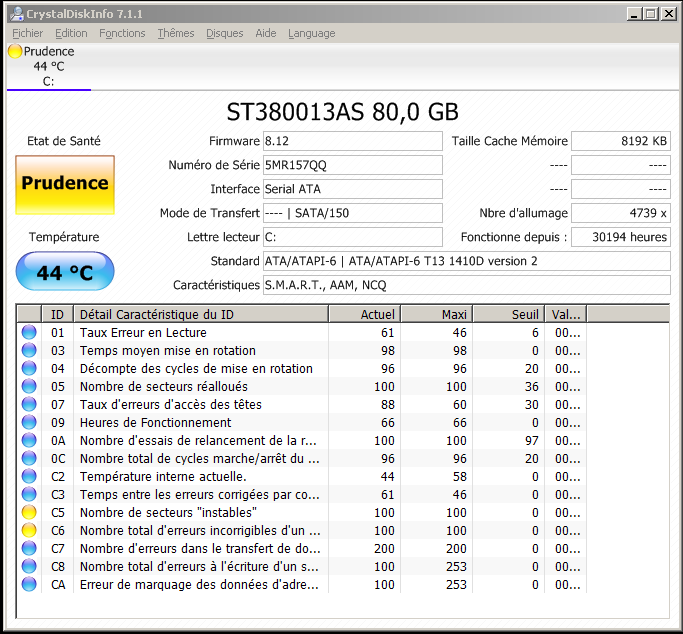Click the ID column header
Image resolution: width=683 pixels, height=634 pixels.
coord(57,314)
